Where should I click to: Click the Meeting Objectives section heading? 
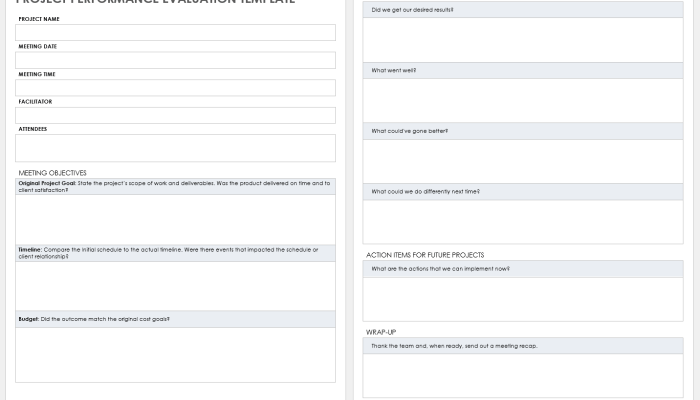pyautogui.click(x=53, y=173)
